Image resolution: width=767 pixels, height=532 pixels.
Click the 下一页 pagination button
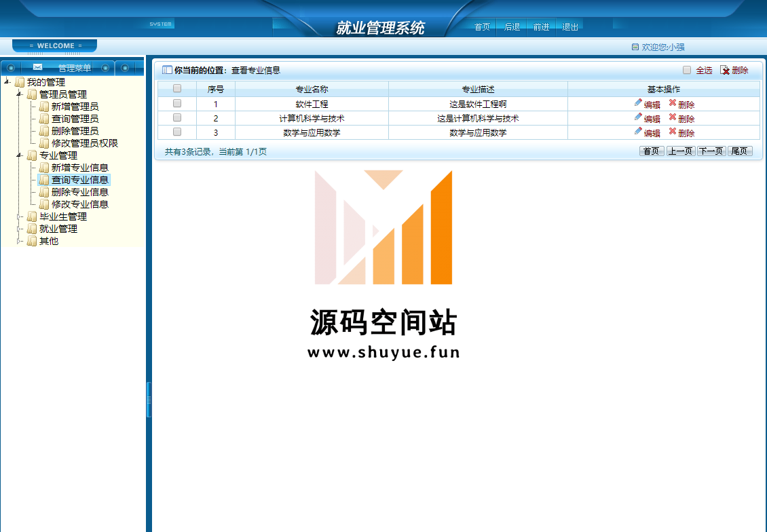click(x=711, y=151)
